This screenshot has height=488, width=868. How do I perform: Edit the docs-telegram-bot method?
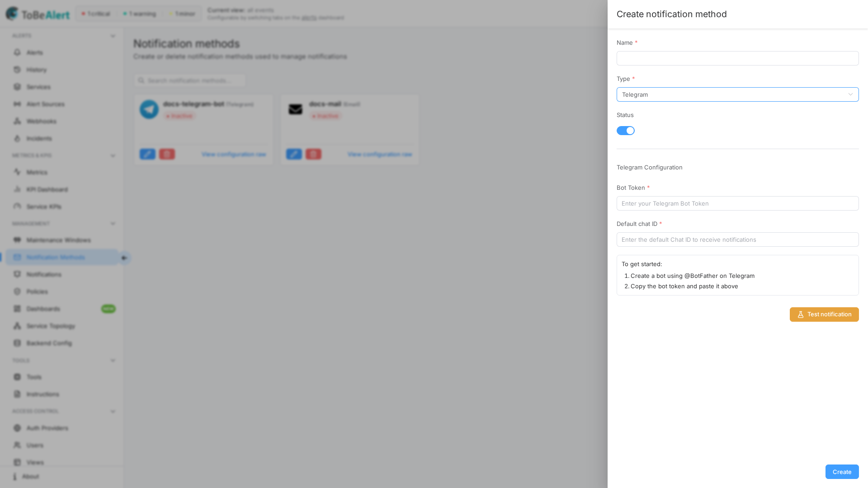tap(147, 154)
